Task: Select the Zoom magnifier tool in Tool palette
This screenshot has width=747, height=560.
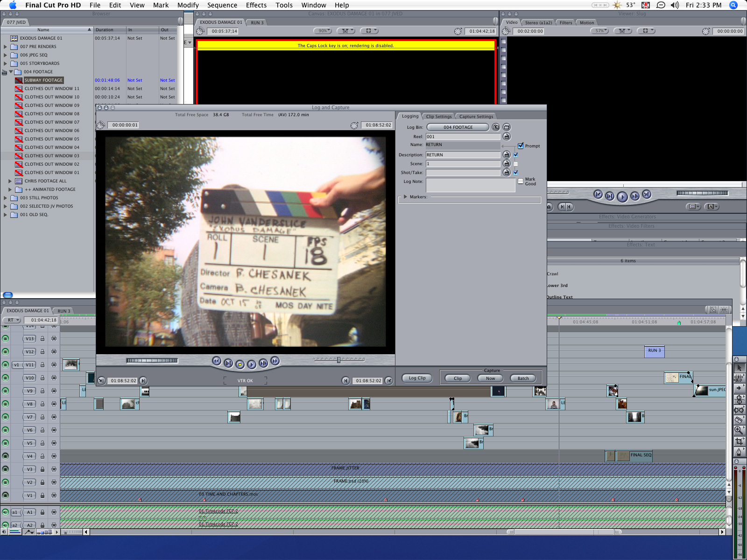Action: coord(739,430)
